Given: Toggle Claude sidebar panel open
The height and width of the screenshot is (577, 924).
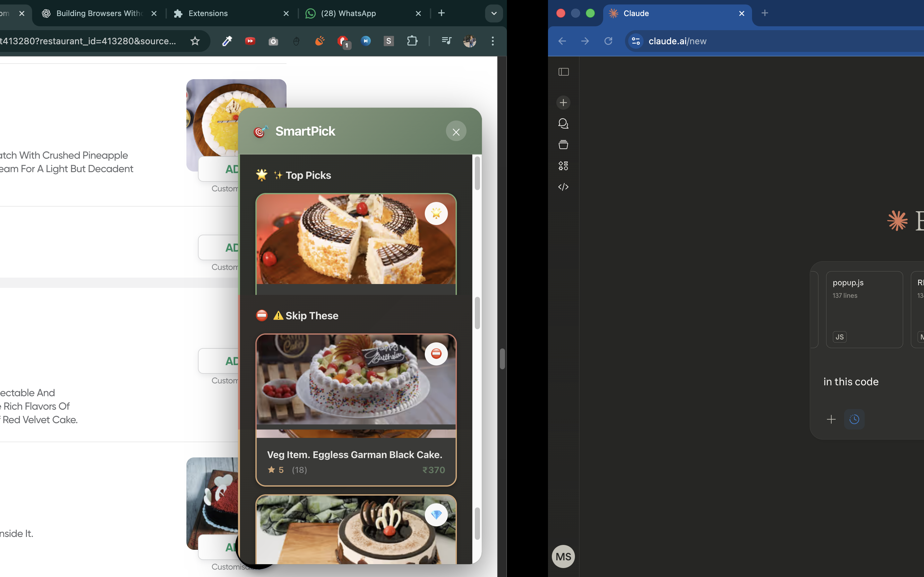Looking at the screenshot, I should [564, 72].
